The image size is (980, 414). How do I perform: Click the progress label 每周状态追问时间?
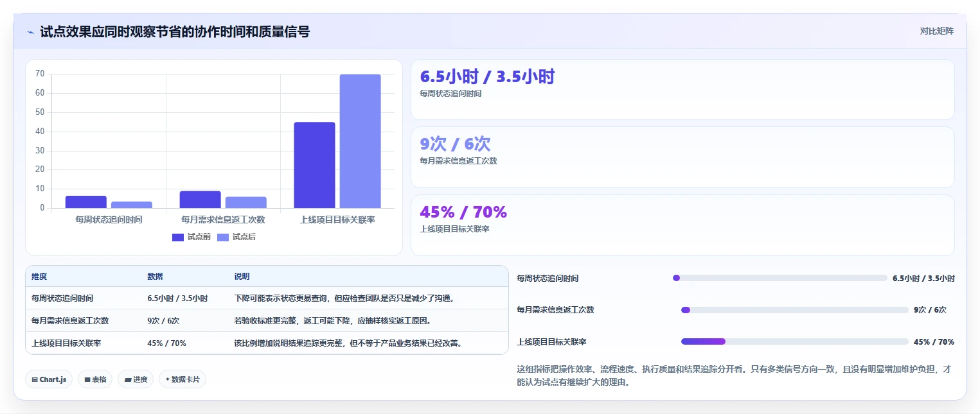(x=548, y=278)
